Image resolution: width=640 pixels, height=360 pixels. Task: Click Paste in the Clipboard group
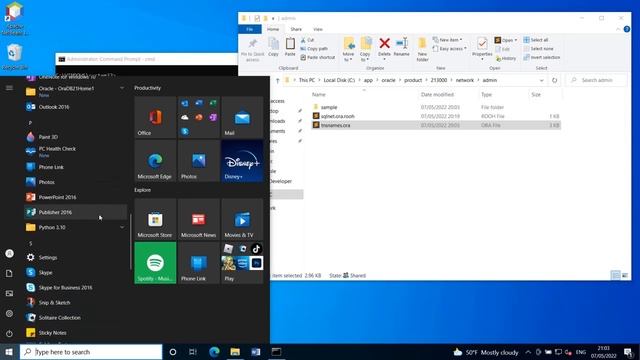point(290,47)
